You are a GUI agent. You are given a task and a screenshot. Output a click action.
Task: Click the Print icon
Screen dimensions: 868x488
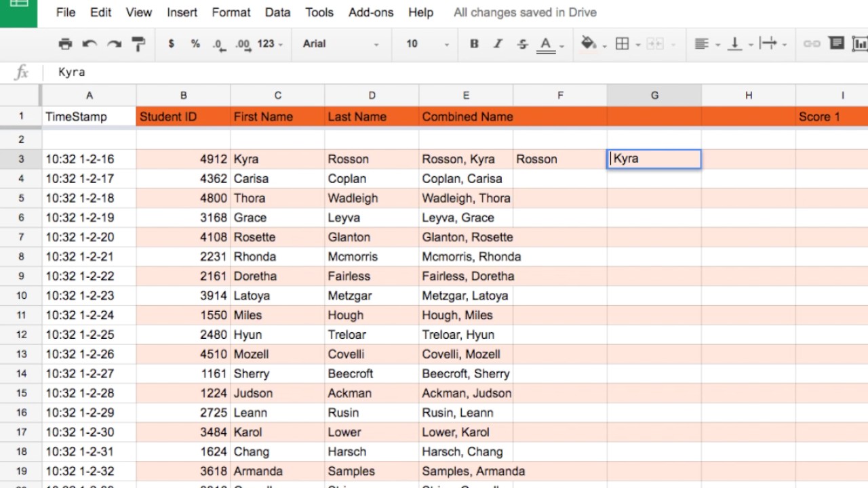coord(65,44)
